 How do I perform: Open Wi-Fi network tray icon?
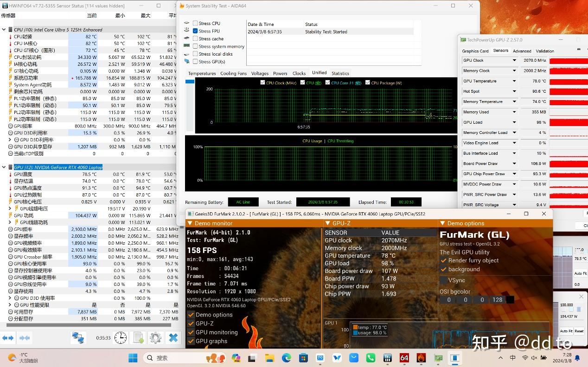[525, 358]
